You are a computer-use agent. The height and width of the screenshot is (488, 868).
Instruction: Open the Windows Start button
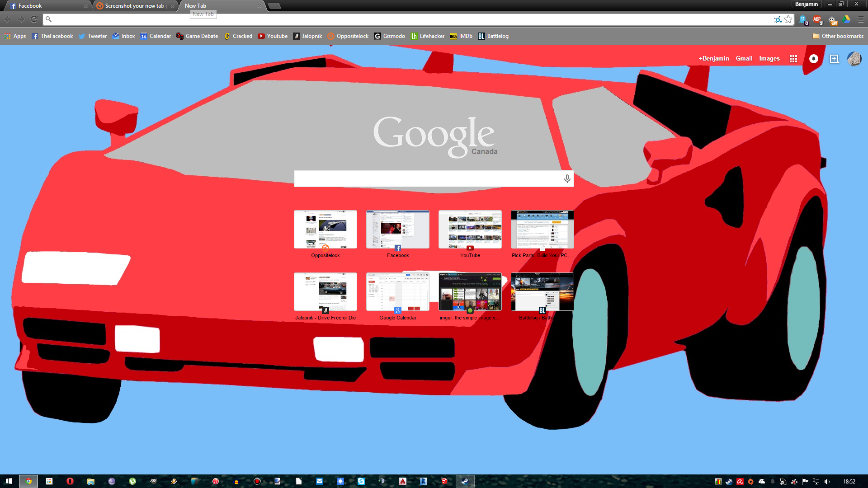[9, 481]
